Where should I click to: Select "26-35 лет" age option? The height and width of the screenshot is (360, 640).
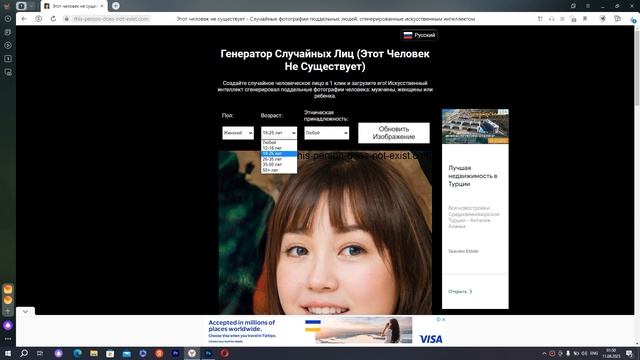point(279,159)
